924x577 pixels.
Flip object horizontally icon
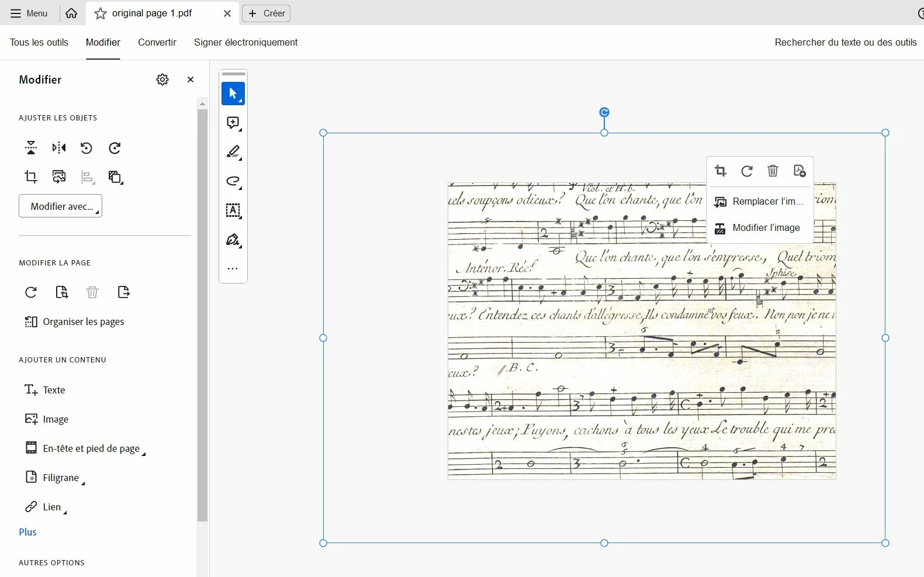pos(59,148)
